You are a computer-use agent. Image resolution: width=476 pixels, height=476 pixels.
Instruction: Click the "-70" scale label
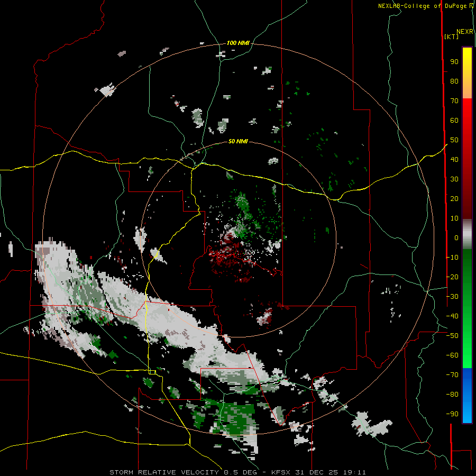[x=452, y=375]
